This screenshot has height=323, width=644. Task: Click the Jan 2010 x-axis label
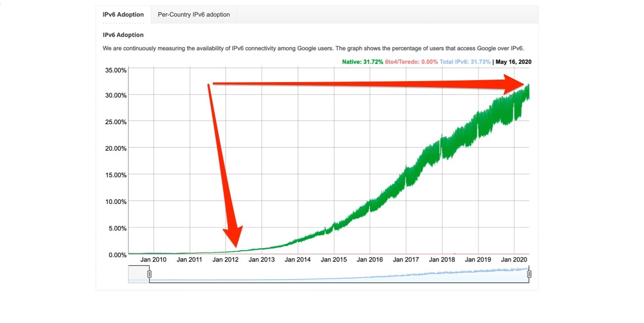tap(153, 259)
